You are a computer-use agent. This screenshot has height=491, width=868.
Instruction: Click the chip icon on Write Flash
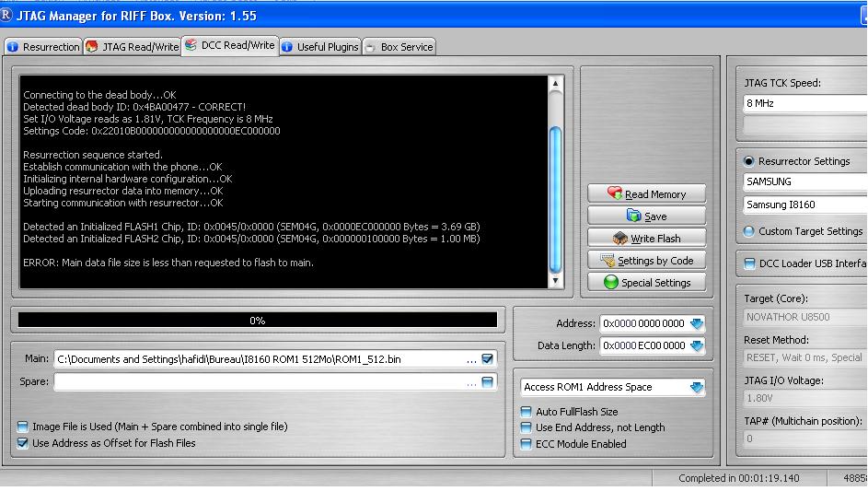coord(620,239)
